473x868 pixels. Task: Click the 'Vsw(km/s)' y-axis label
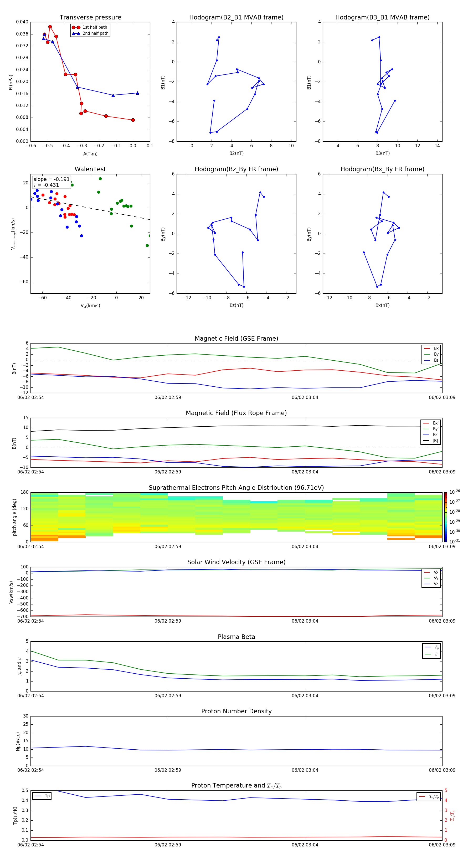tap(11, 592)
